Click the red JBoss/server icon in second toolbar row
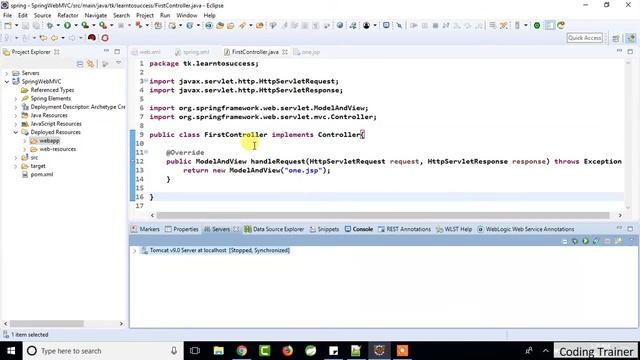Screen dimensions: 640x360 [92, 38]
